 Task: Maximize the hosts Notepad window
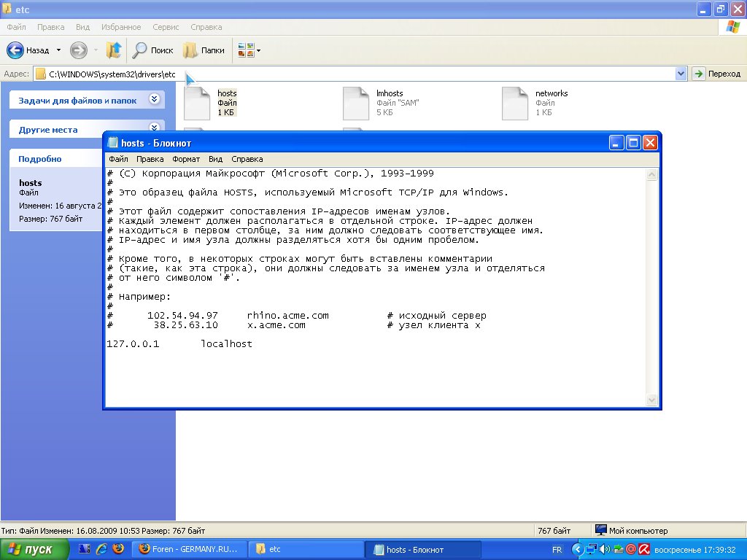pos(633,143)
